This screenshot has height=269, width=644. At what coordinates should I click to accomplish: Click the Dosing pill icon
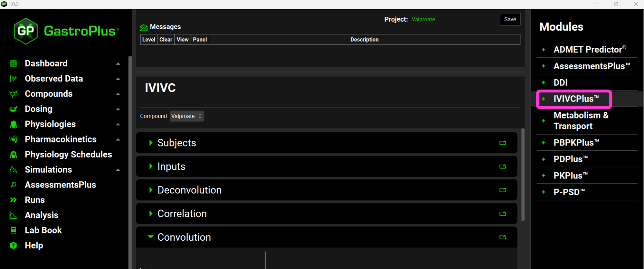14,109
